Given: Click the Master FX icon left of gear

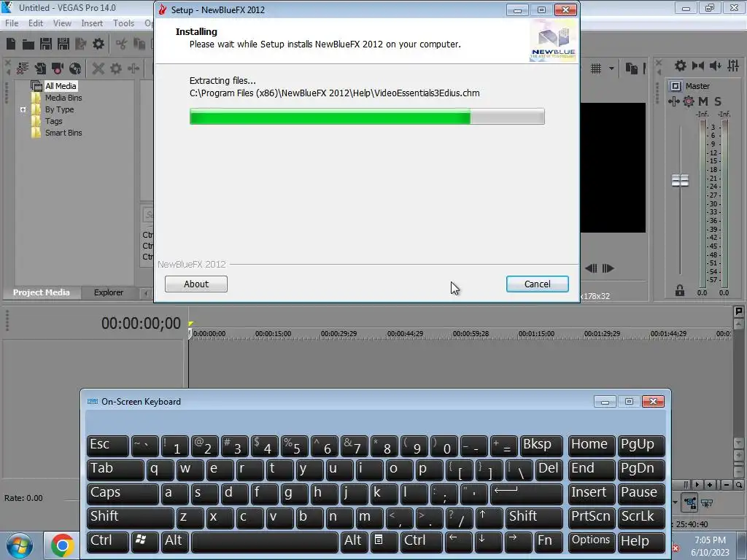Looking at the screenshot, I should click(x=673, y=101).
